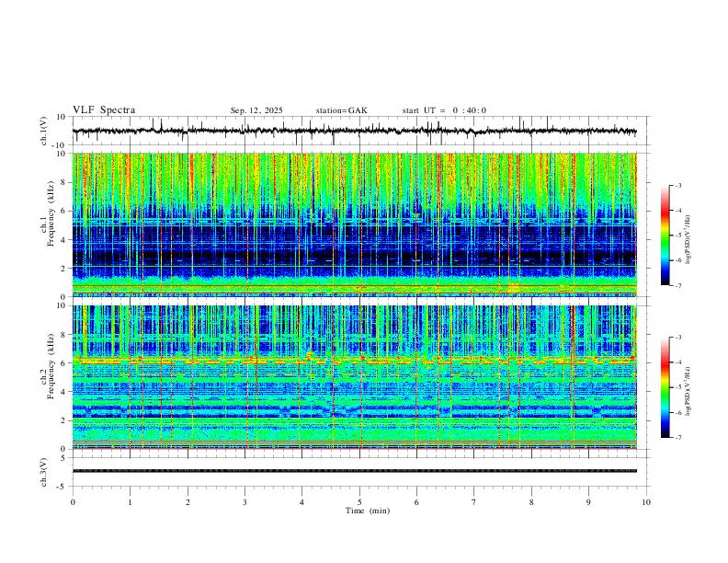This screenshot has height=563, width=728.
Task: Select the date text "Sep. 12, 2025"
Action: point(256,110)
